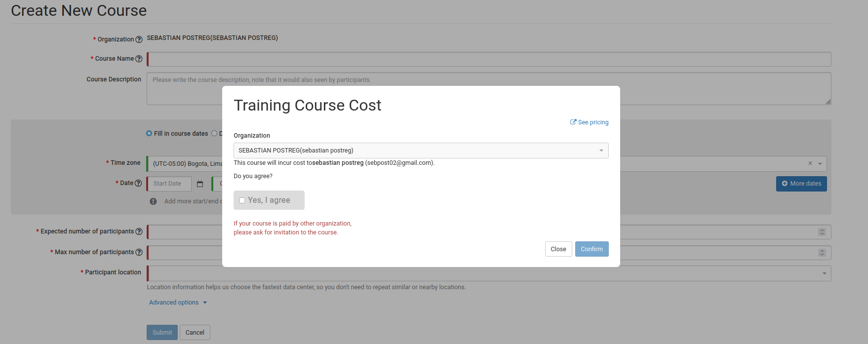Click into the Course Name input field
Screen dimensions: 868x344
pos(489,59)
